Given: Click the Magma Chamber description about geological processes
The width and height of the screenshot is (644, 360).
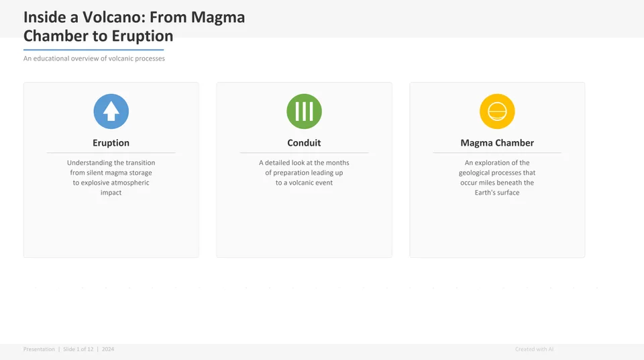Looking at the screenshot, I should coord(497,177).
